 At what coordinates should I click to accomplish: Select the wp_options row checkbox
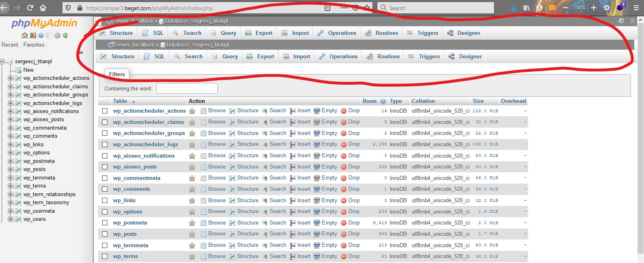click(105, 212)
